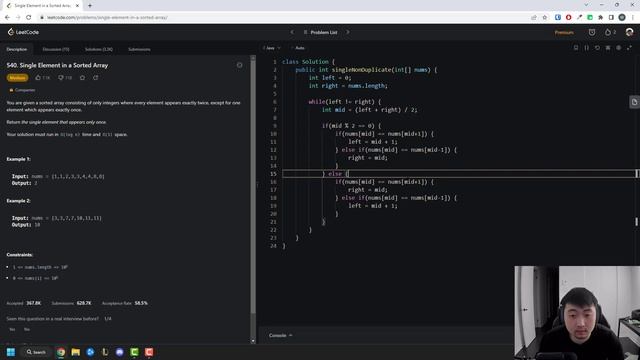Click the code line 'int left = 0;'
The height and width of the screenshot is (360, 640).
330,78
